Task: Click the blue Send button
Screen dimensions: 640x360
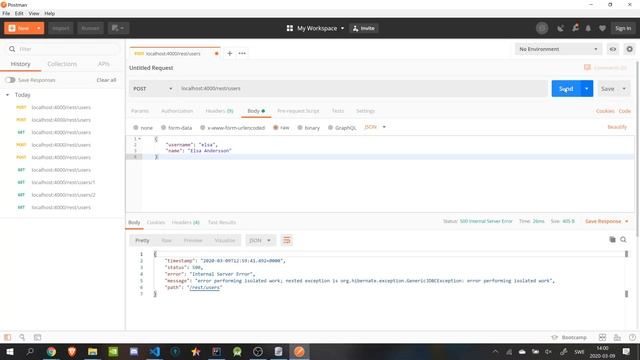Action: 566,89
